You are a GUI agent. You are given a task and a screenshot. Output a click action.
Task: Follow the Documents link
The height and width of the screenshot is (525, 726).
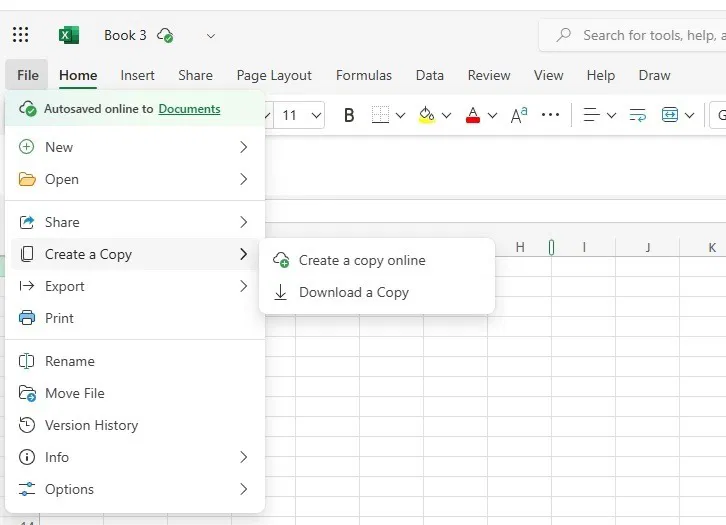click(x=189, y=109)
